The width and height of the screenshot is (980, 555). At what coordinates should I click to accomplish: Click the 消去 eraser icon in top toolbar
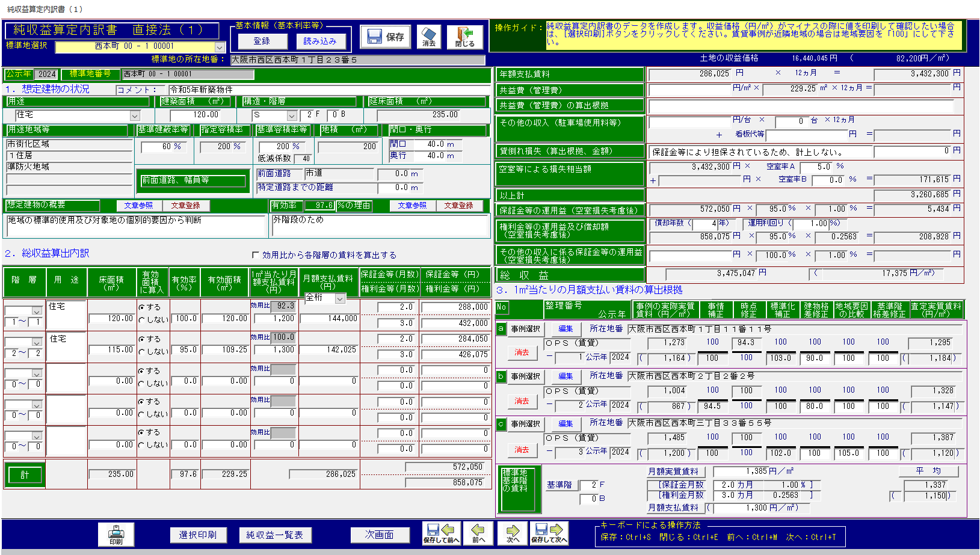tap(429, 37)
